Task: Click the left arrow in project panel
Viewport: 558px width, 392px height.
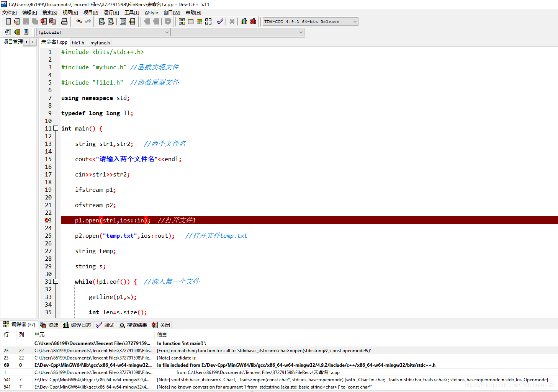Action: (26, 42)
